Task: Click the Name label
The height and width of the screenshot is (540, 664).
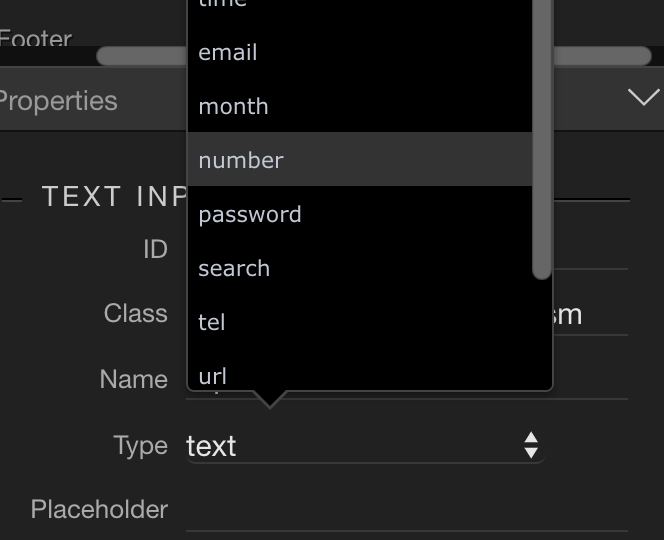Action: (x=134, y=379)
